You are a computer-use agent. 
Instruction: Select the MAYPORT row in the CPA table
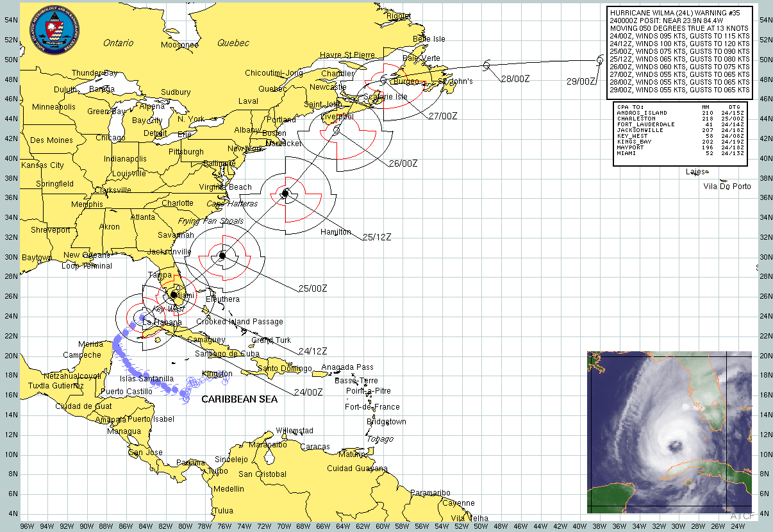point(680,147)
